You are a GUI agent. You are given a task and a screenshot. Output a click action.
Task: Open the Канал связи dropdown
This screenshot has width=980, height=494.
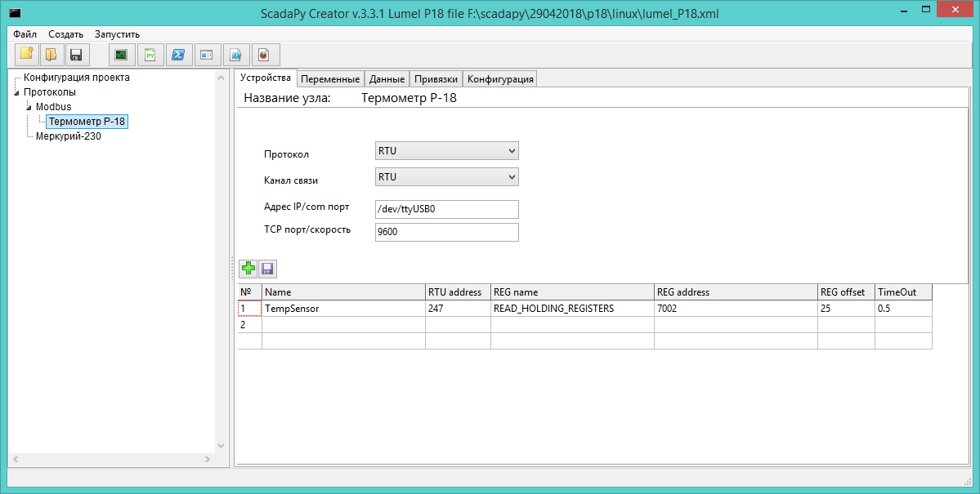(x=447, y=177)
